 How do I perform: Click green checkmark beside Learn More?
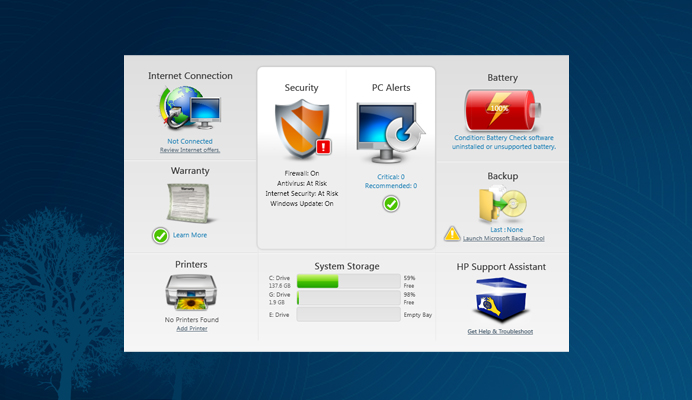160,236
